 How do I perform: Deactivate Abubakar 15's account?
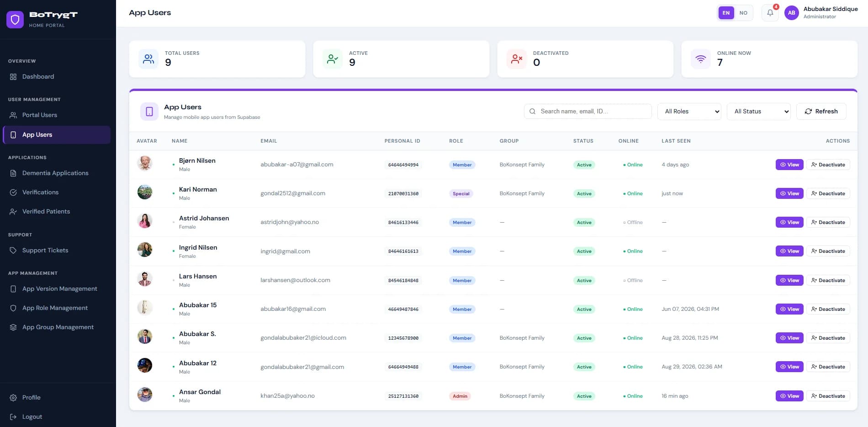[828, 309]
